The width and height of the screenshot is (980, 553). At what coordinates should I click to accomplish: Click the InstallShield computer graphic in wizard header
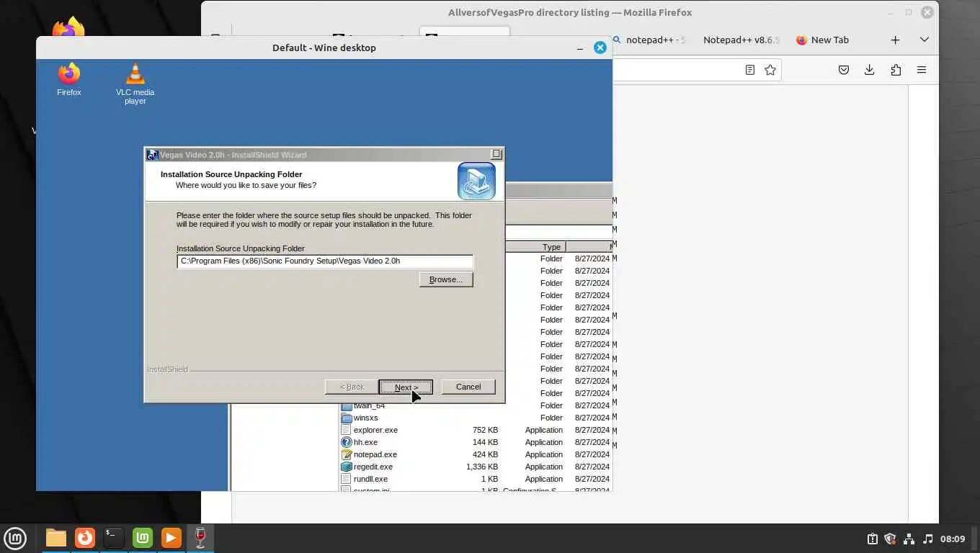pyautogui.click(x=476, y=181)
